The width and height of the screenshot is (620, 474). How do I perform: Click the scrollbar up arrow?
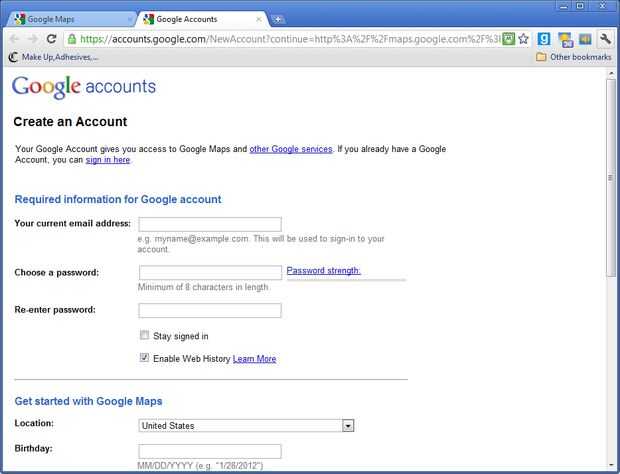coord(611,74)
